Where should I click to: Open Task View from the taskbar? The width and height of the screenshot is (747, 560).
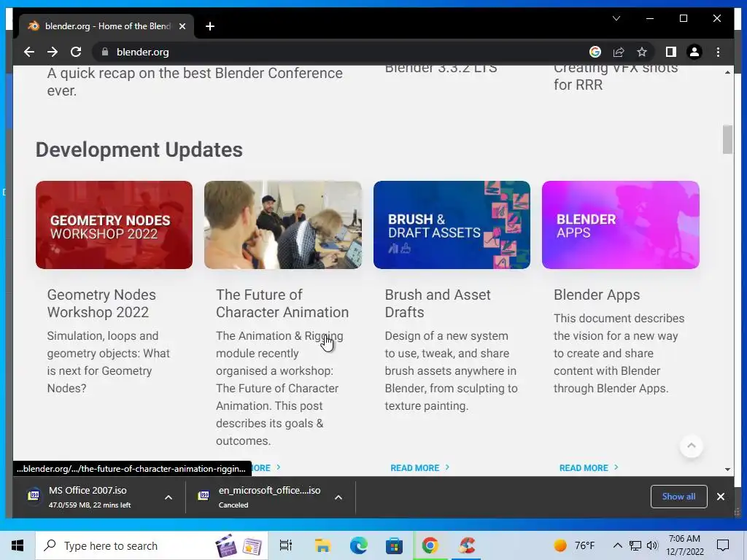tap(286, 545)
